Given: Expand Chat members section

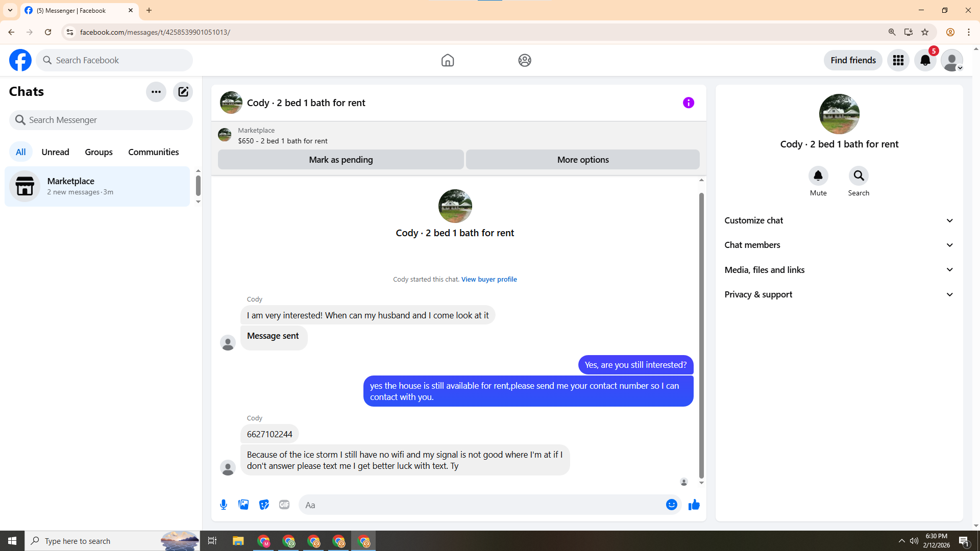Looking at the screenshot, I should click(839, 245).
